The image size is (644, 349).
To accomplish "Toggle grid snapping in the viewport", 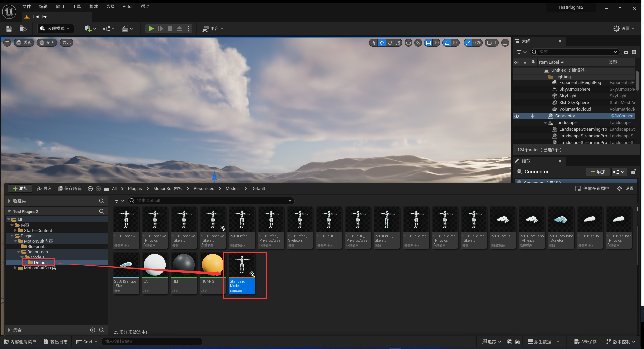I will point(428,43).
